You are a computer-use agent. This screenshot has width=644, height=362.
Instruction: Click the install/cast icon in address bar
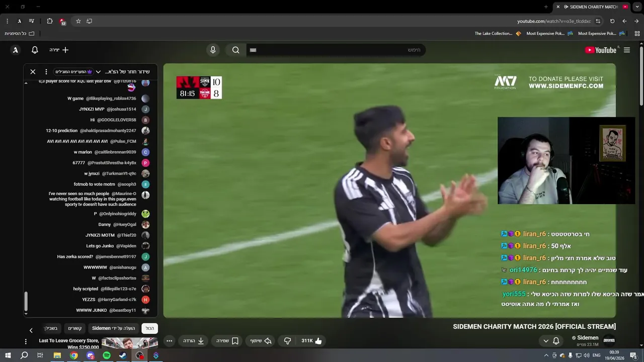90,21
